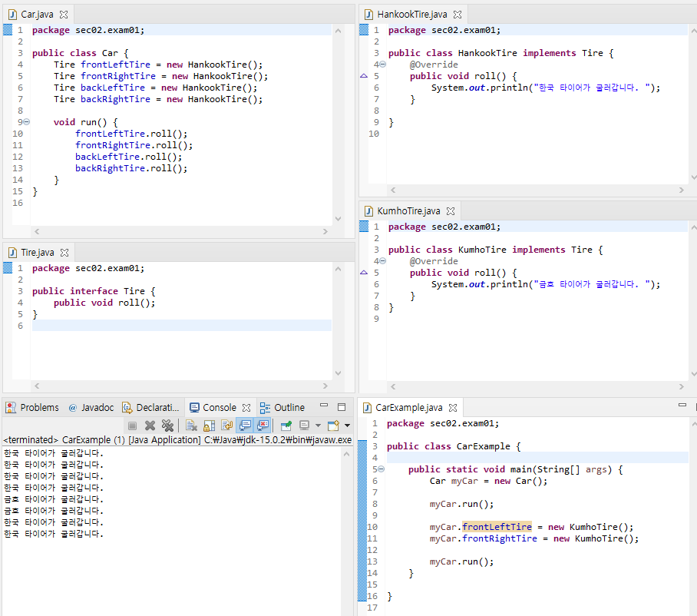
Task: Pin the Console view
Action: point(286,426)
